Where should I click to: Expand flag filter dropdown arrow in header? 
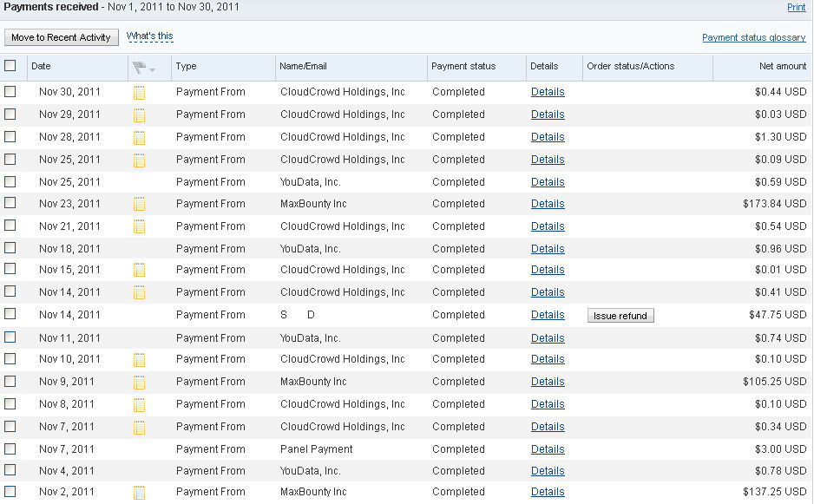click(x=152, y=69)
